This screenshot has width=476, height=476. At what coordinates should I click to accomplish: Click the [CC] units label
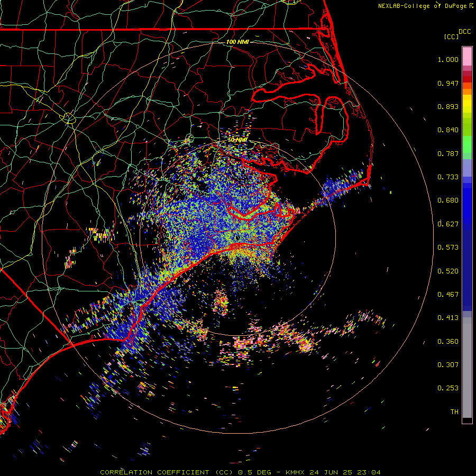coord(451,36)
